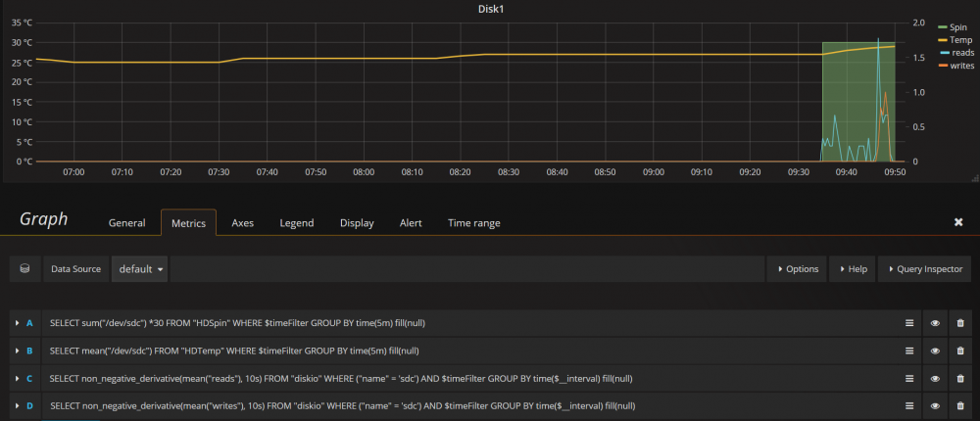Delete query C with the trash icon

click(x=960, y=379)
